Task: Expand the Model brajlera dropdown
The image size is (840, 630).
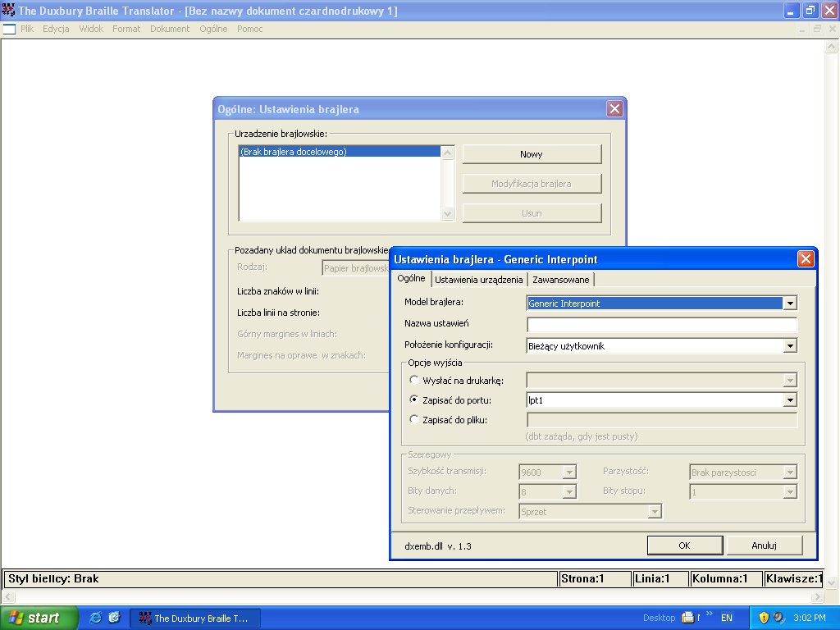Action: (790, 304)
